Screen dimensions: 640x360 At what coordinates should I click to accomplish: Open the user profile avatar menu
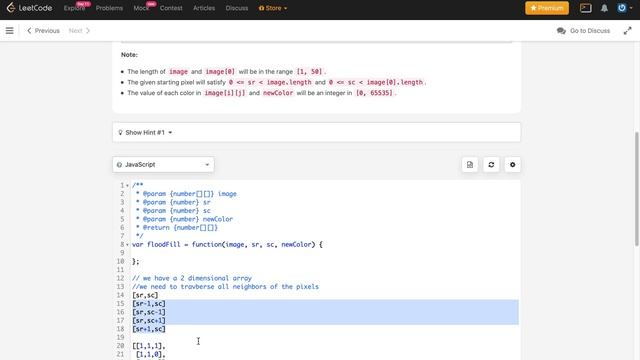tap(624, 8)
